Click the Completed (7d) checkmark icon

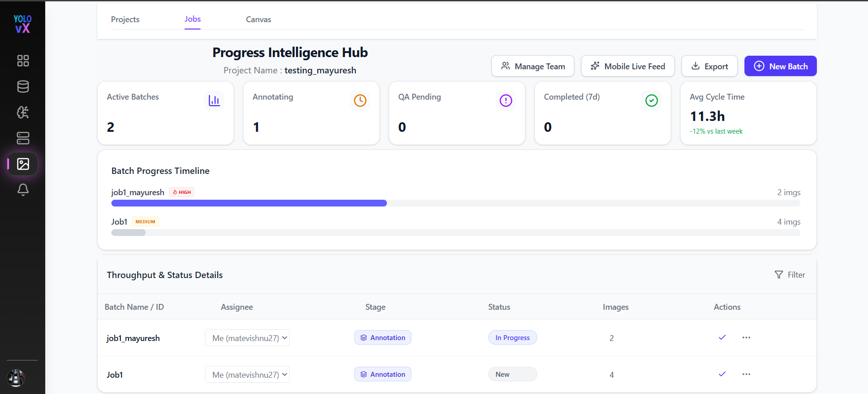[x=652, y=101]
